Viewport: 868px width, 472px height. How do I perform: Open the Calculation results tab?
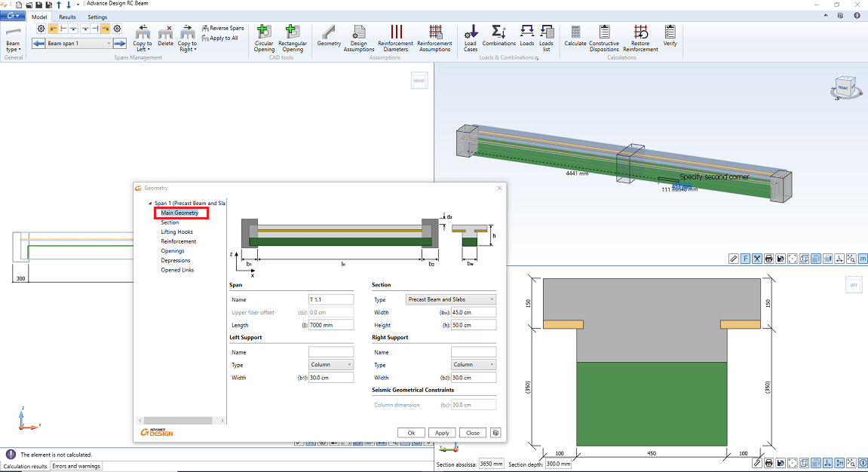(25, 466)
